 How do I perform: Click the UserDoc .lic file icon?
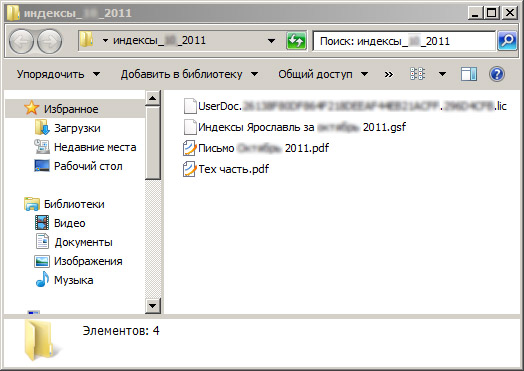(190, 106)
